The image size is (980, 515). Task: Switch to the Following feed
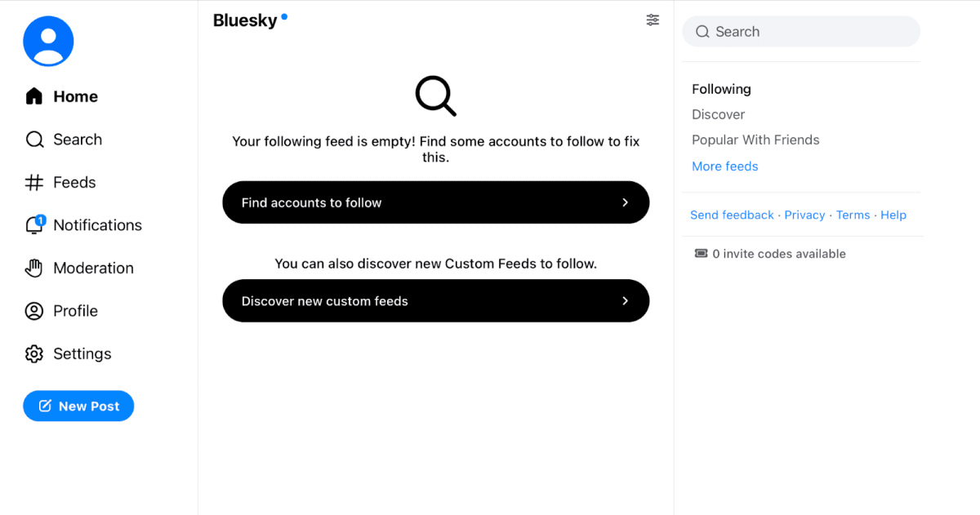click(x=721, y=89)
